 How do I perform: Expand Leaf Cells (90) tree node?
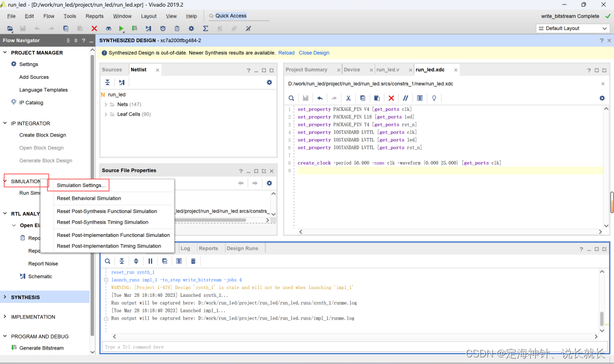pos(105,114)
